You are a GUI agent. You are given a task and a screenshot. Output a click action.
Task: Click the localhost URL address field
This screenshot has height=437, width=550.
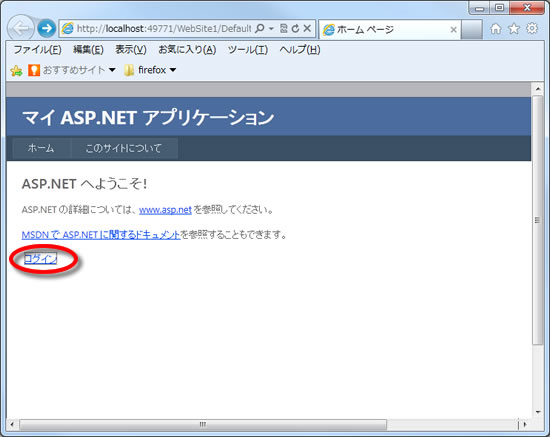164,29
